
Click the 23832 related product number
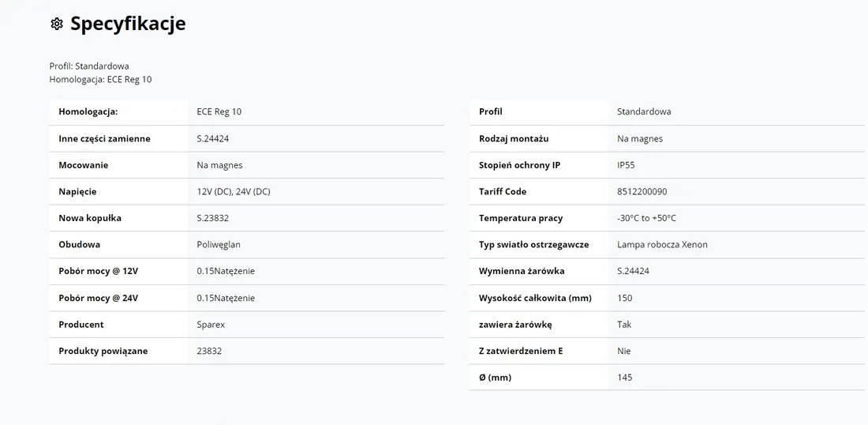pos(209,351)
